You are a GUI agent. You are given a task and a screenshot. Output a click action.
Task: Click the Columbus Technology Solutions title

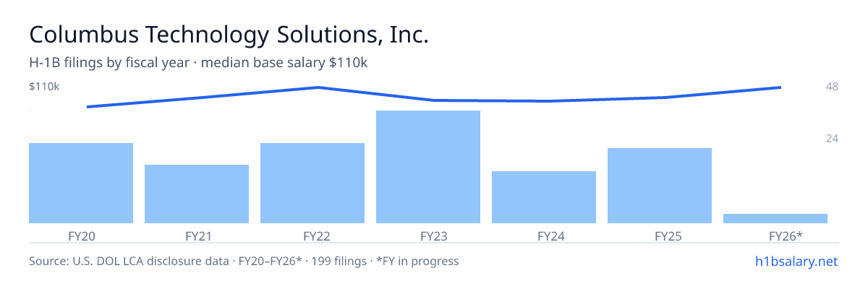[x=229, y=35]
